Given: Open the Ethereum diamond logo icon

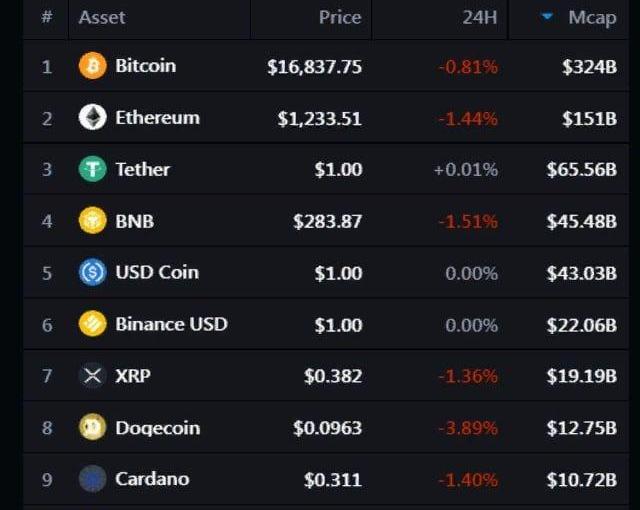Looking at the screenshot, I should (x=93, y=117).
